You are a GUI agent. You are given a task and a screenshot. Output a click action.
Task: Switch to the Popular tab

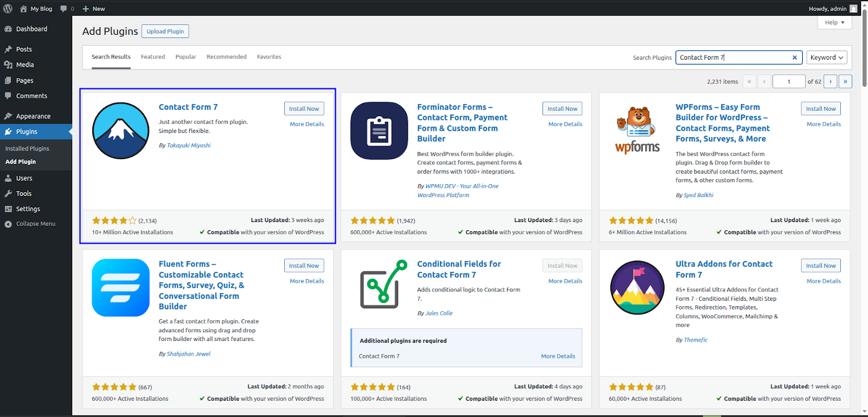(x=186, y=57)
